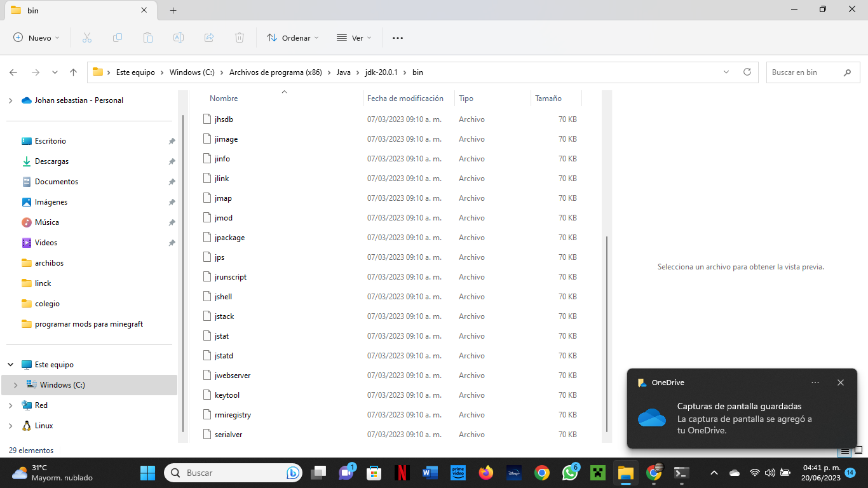
Task: Click the Rename icon in toolbar
Action: click(179, 38)
